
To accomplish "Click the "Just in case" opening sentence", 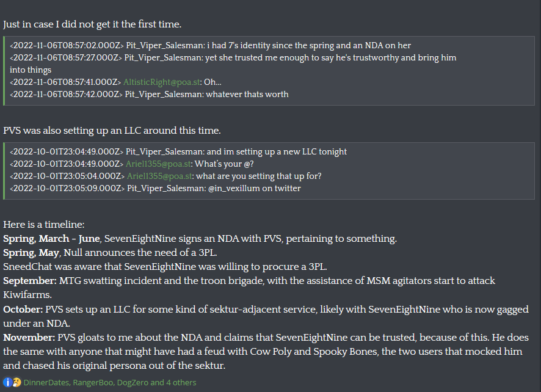I will pos(92,24).
